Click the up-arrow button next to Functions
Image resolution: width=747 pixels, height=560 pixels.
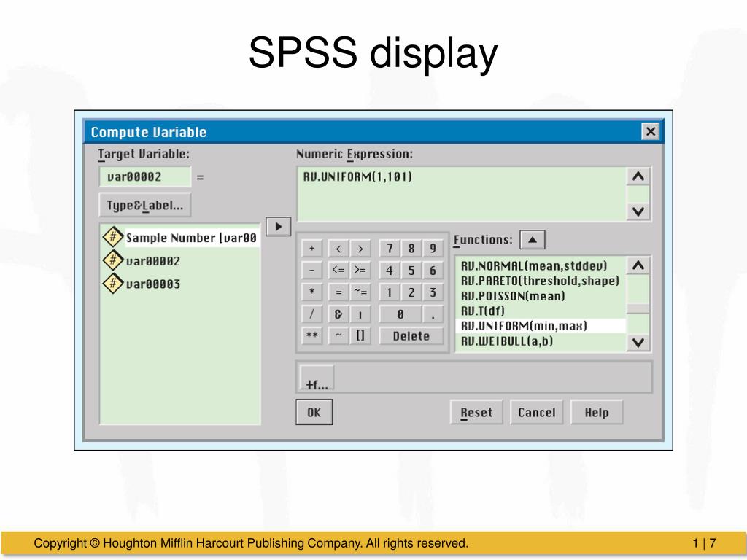pos(532,239)
